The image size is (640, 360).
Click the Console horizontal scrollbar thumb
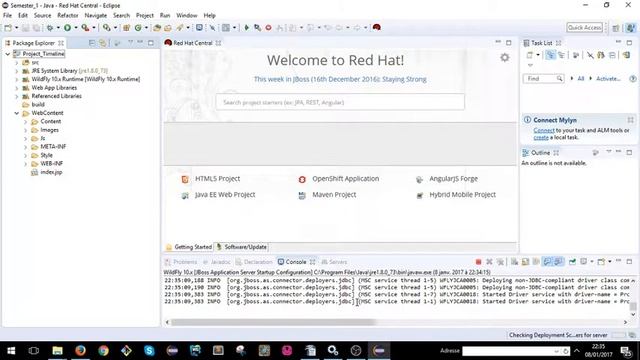pos(273,322)
